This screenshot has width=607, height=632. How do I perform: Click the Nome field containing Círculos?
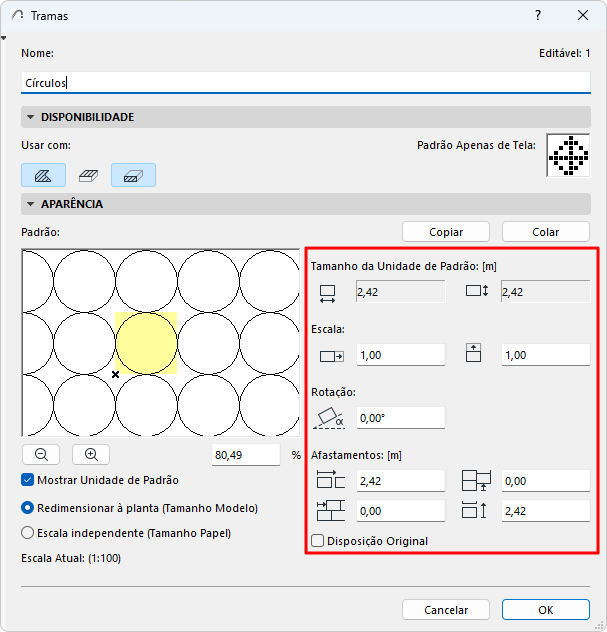click(306, 83)
